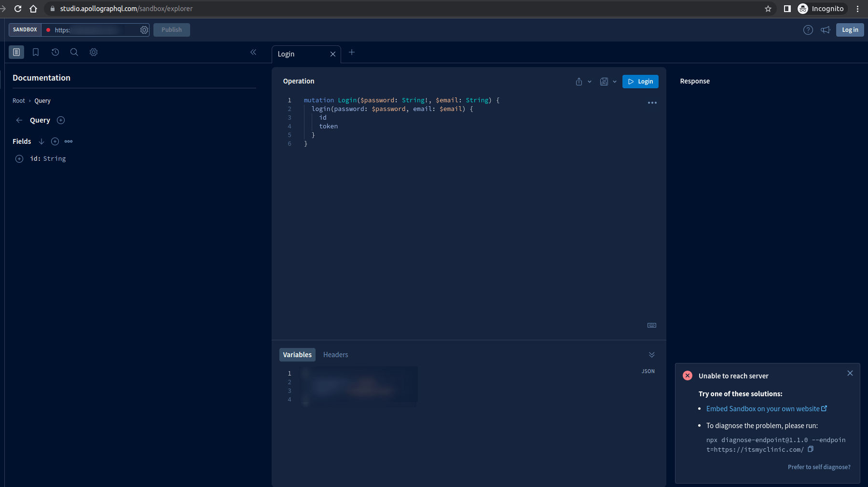
Task: Reload the browser page
Action: click(x=18, y=9)
